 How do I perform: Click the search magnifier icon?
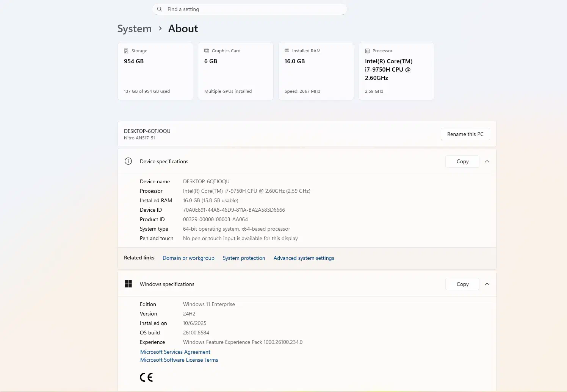(160, 9)
